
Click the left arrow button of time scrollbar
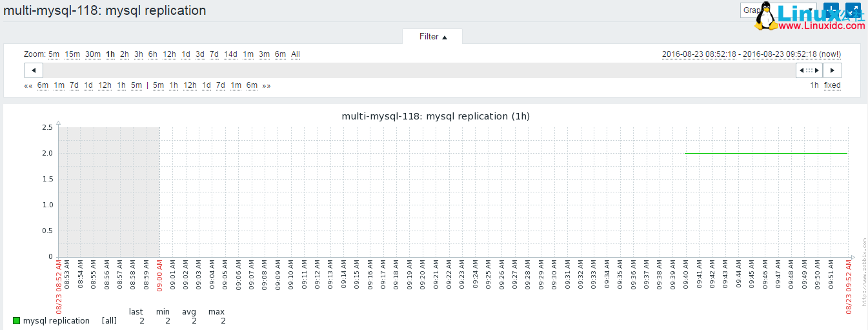[x=34, y=70]
